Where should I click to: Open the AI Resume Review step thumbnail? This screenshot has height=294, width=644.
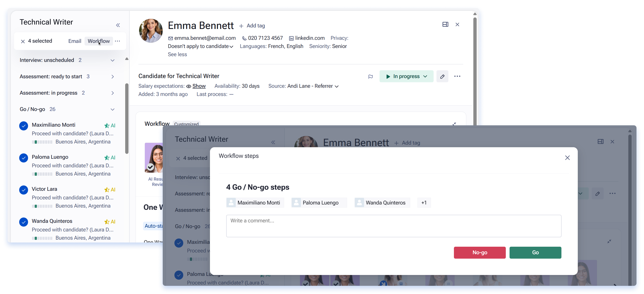(x=153, y=158)
